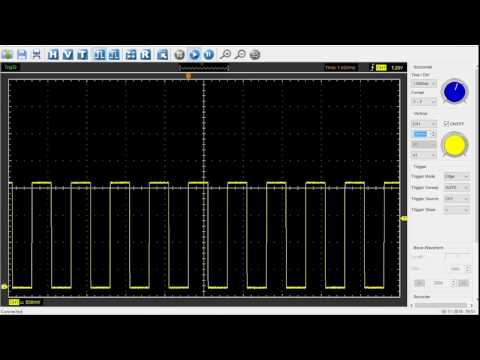
Task: Click the yellow trigger level marker on the right edge
Action: coord(404,218)
